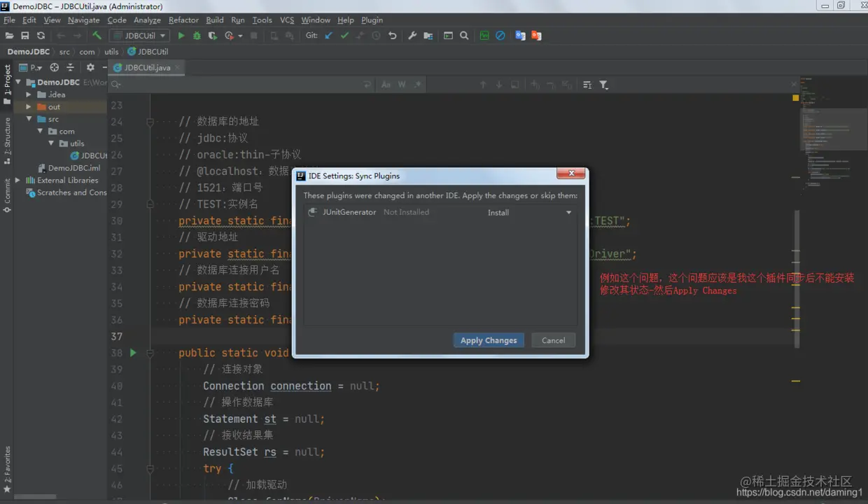
Task: Click the blue translate plugin icon
Action: point(520,36)
